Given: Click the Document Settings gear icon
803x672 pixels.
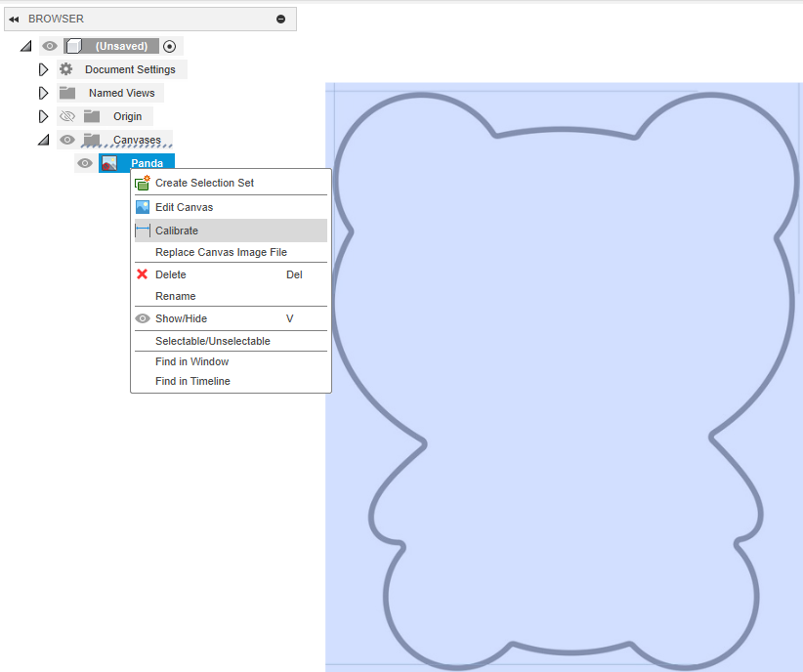Looking at the screenshot, I should point(66,69).
